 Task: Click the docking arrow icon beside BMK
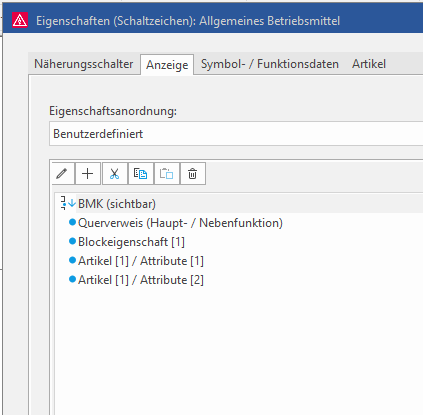pyautogui.click(x=68, y=203)
